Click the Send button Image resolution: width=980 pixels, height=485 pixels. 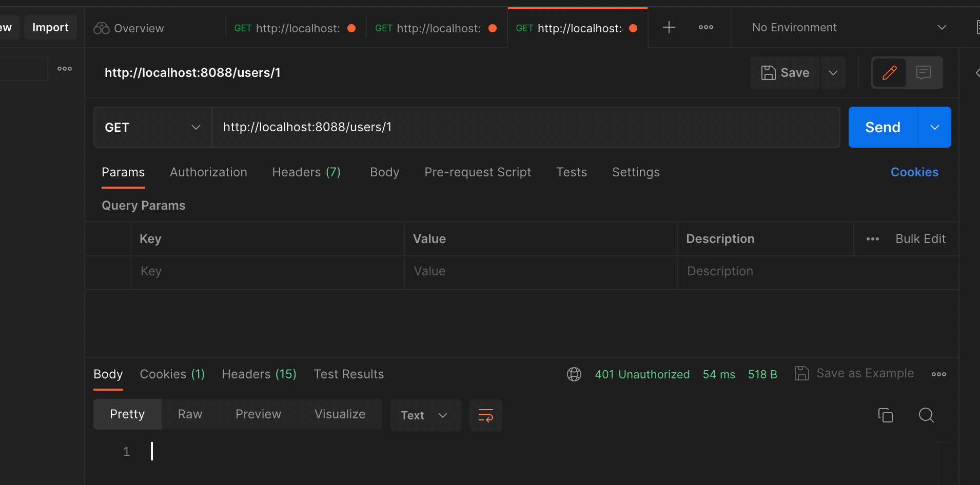(x=883, y=127)
